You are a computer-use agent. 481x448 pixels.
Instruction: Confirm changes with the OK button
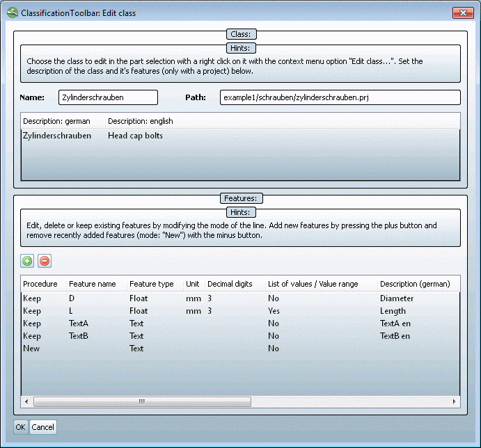[21, 427]
